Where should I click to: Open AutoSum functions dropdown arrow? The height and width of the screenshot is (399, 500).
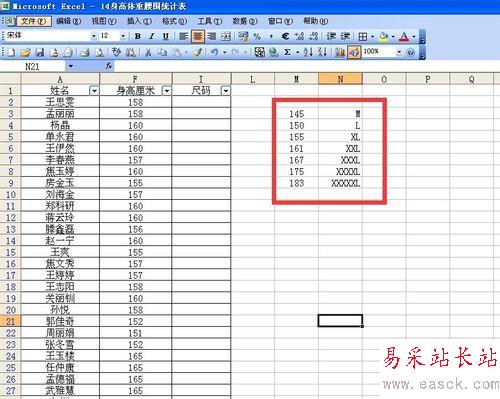[297, 52]
